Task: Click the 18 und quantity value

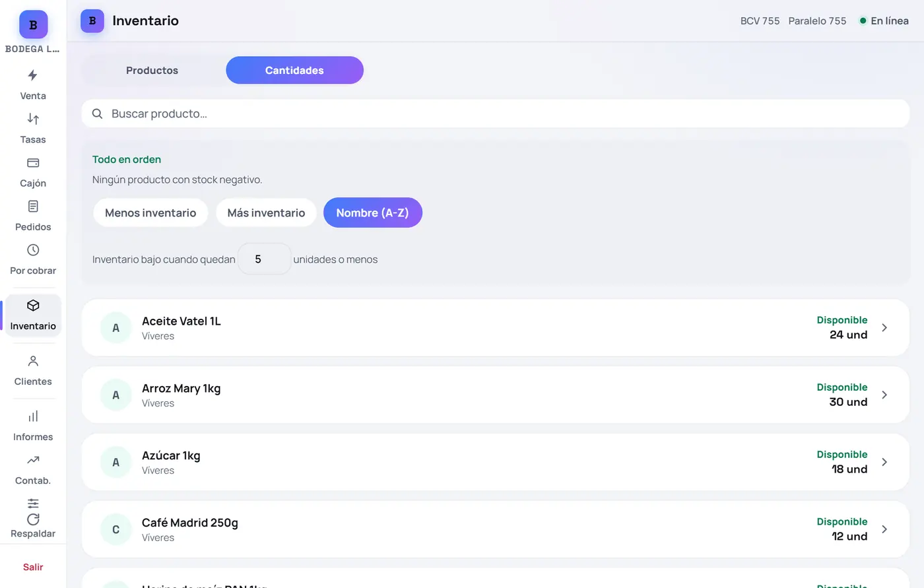Action: point(849,469)
